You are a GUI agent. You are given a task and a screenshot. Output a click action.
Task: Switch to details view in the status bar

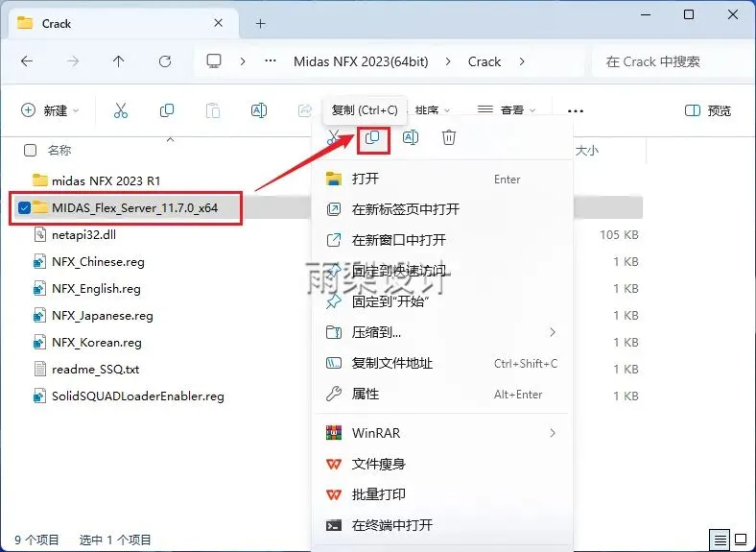(721, 540)
